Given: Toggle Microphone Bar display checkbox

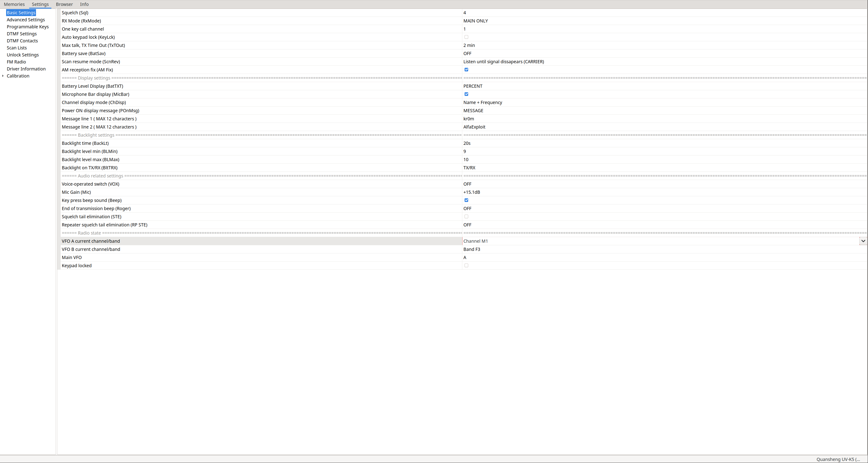Looking at the screenshot, I should (466, 95).
